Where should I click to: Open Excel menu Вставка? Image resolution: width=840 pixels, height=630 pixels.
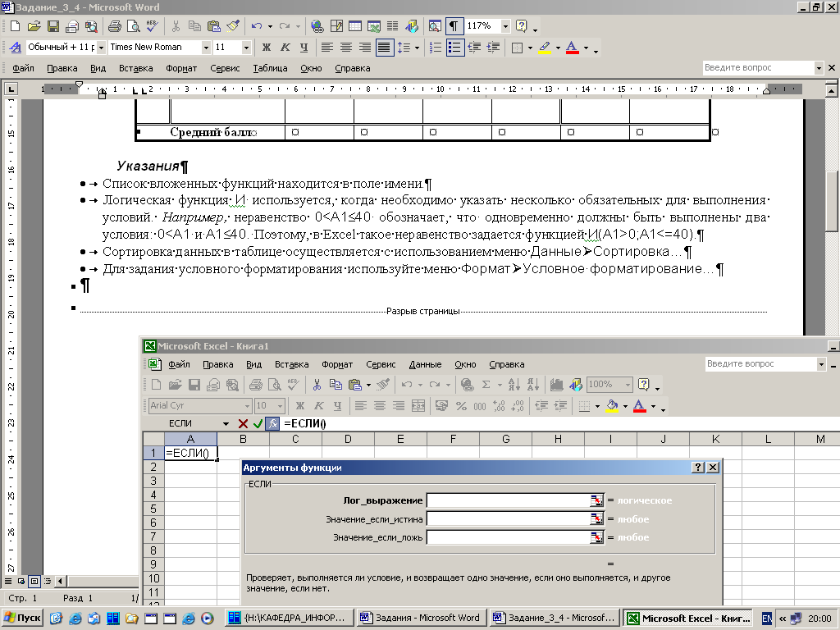point(291,364)
